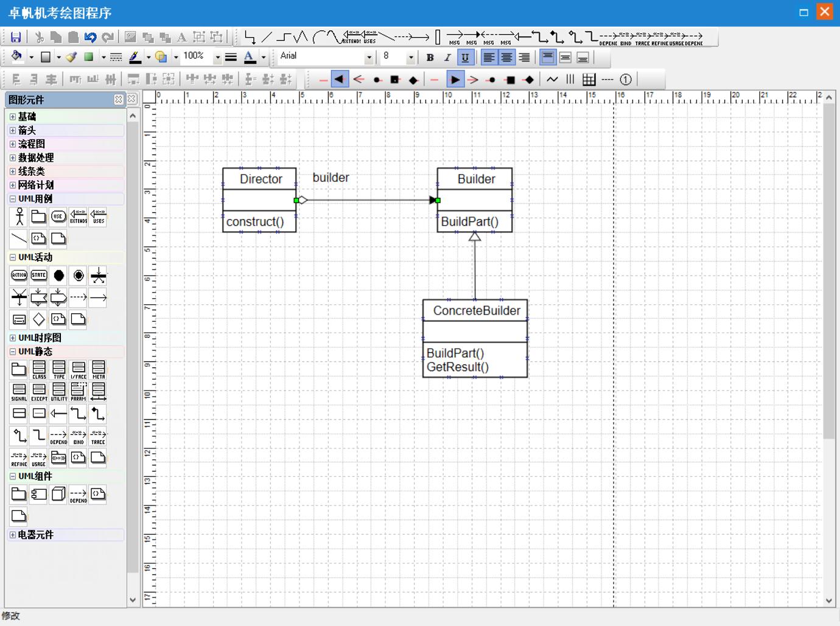Pick the TRACE arrow in UML静态 palette
The height and width of the screenshot is (626, 840).
[98, 436]
